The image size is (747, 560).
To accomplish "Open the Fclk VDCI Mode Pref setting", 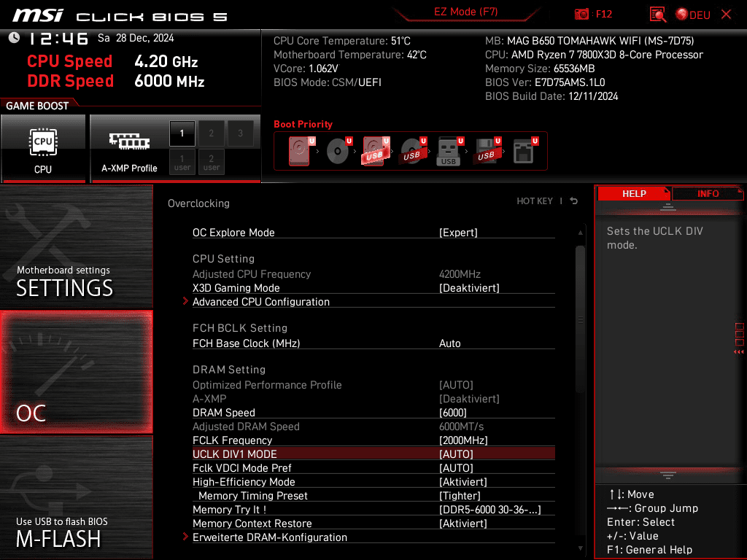I will [373, 467].
